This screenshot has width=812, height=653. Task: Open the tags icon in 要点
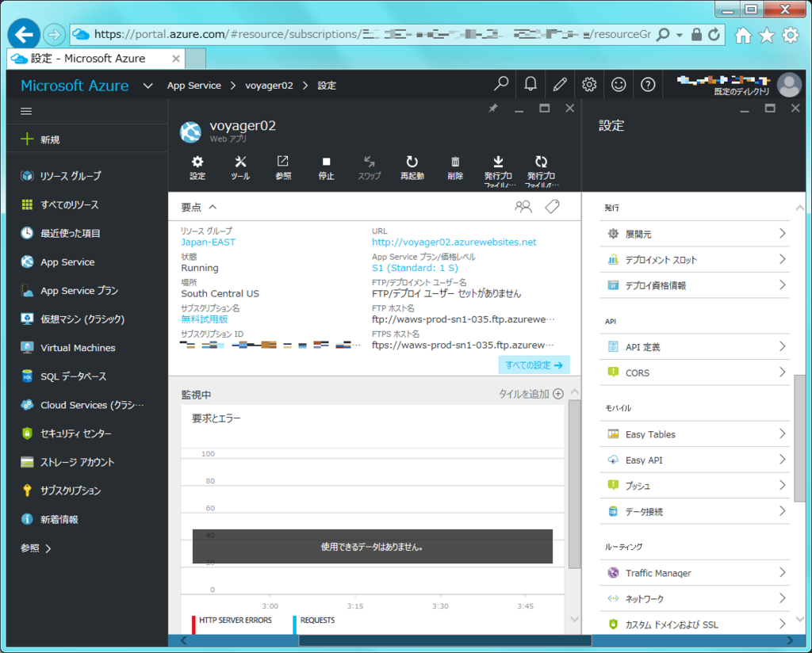(x=552, y=207)
